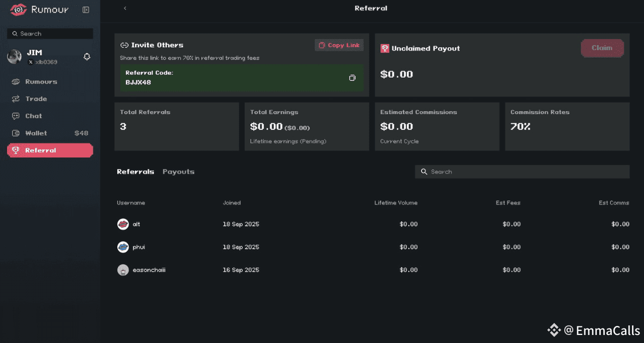Click JIM's profile avatar
The width and height of the screenshot is (644, 343).
14,57
